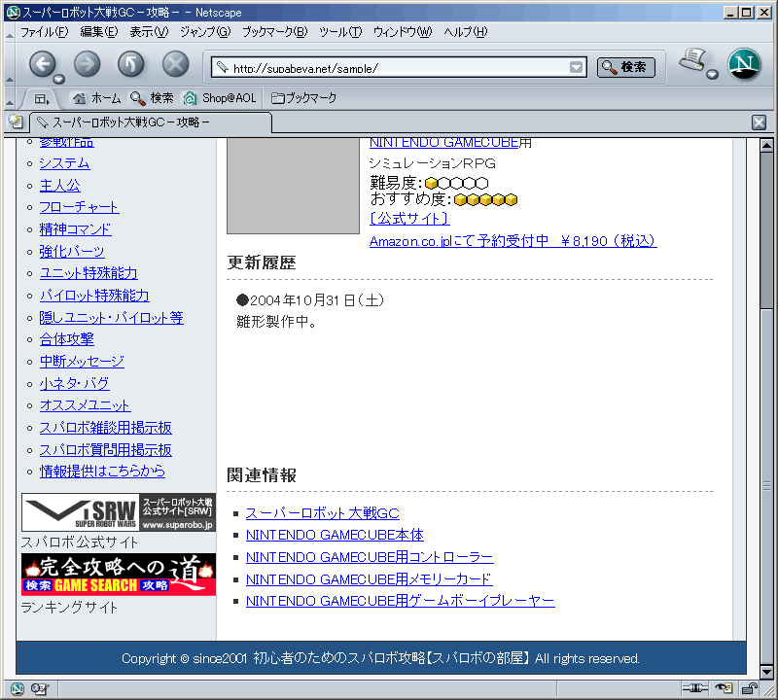Open the スパロボ雑談用掲示板 link
The image size is (778, 700).
pyautogui.click(x=106, y=428)
